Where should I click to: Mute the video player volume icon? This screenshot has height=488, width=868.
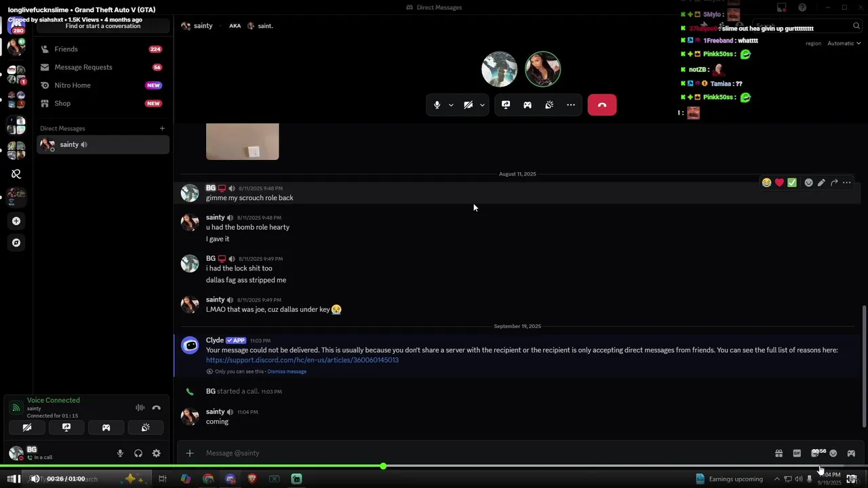(x=35, y=479)
